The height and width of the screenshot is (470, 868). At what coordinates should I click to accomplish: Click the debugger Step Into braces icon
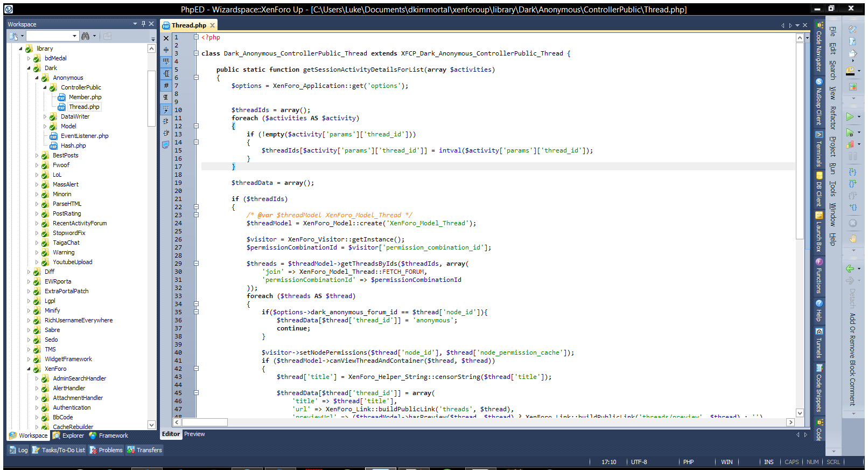click(853, 172)
